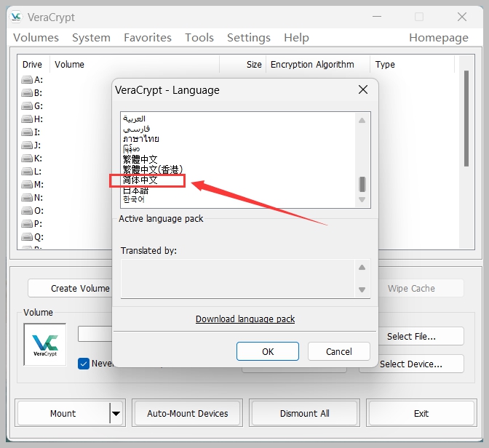Close the Language dialog with the X

click(x=363, y=89)
